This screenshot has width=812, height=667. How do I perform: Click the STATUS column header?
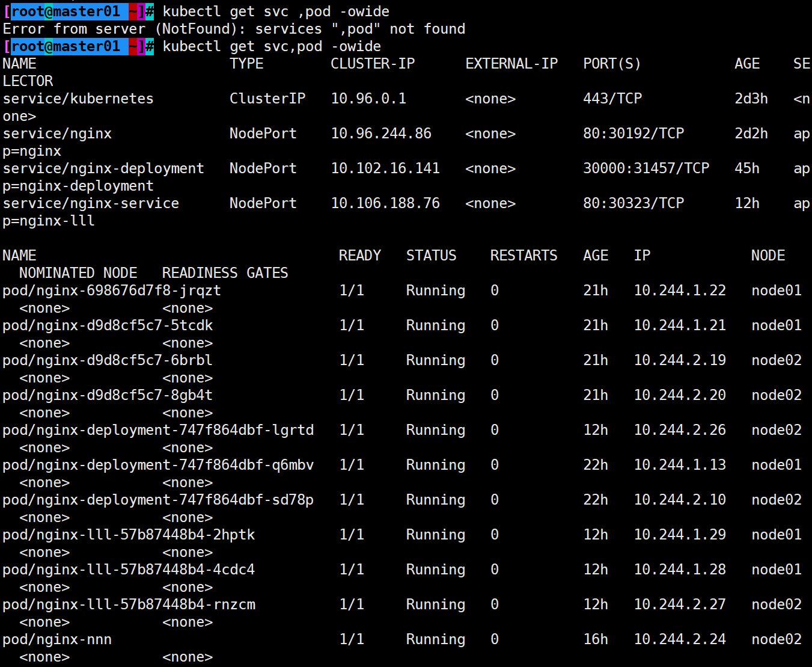431,256
